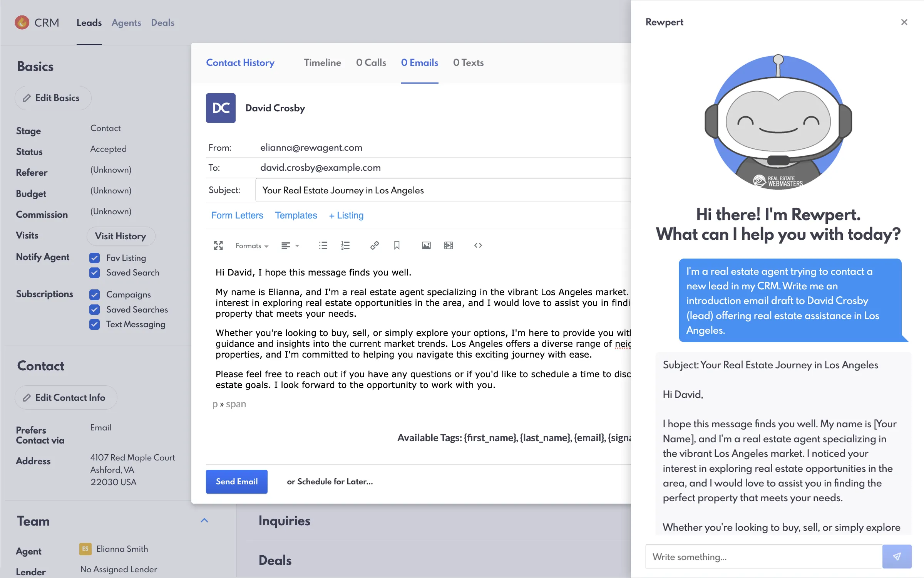
Task: Click the bookmark anchor icon in toolbar
Action: tap(397, 245)
